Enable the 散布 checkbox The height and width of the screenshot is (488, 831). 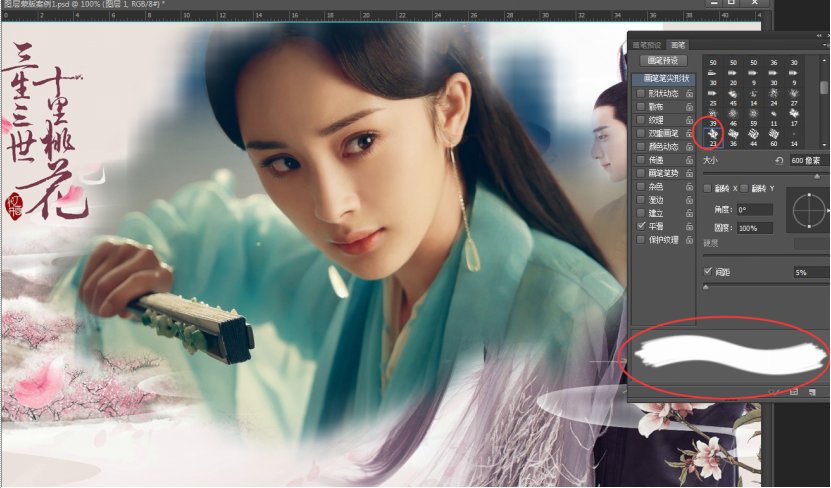641,107
